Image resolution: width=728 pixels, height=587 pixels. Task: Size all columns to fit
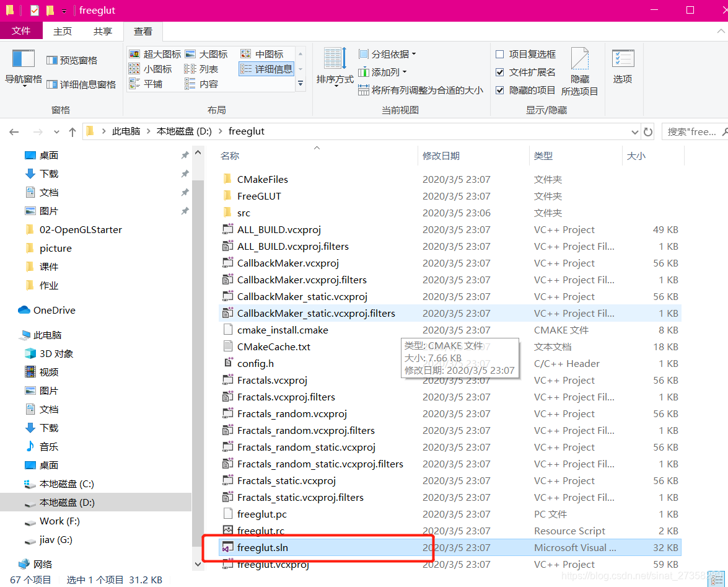point(421,90)
